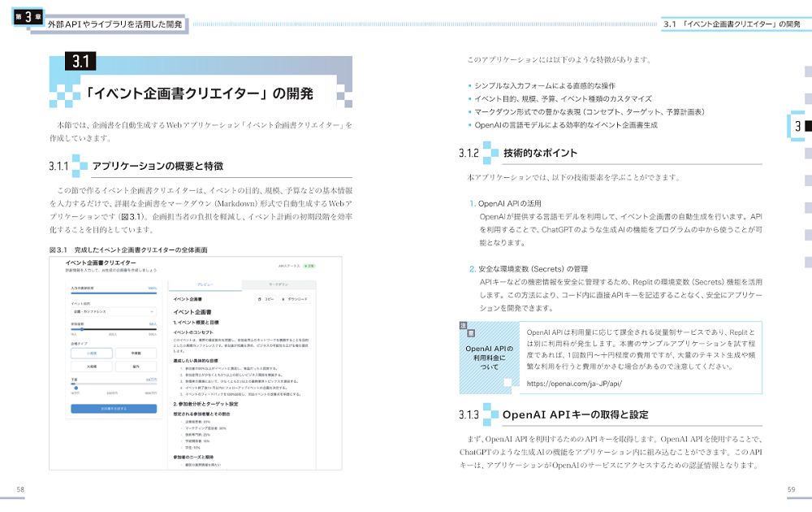Click the sentence 本アプリケーションでは、以下の技術要素を学ぶことができます。
The height and width of the screenshot is (512, 812).
(x=573, y=177)
